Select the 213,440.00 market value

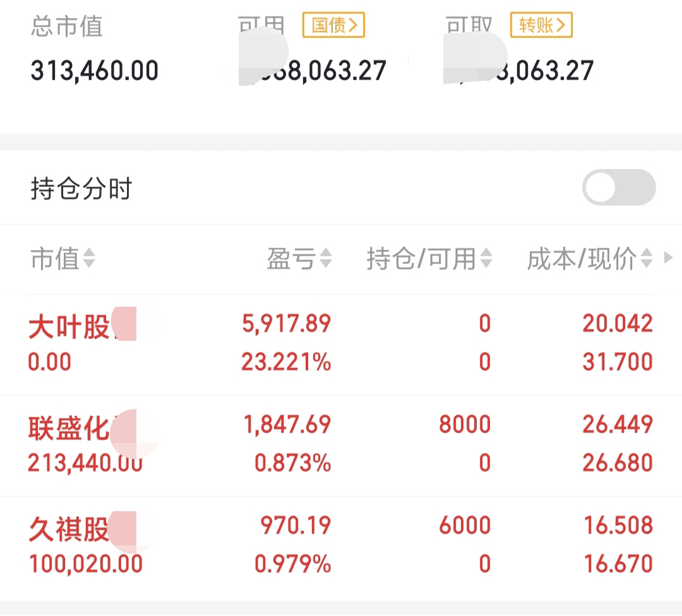point(85,463)
